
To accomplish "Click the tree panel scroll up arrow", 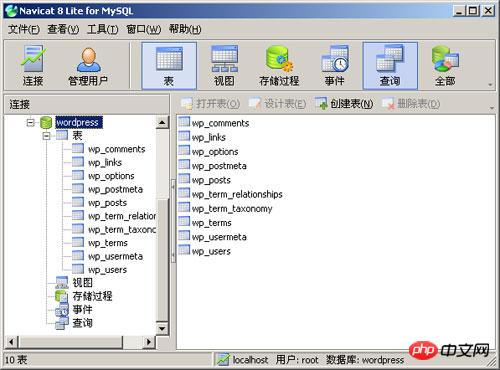I will [162, 122].
